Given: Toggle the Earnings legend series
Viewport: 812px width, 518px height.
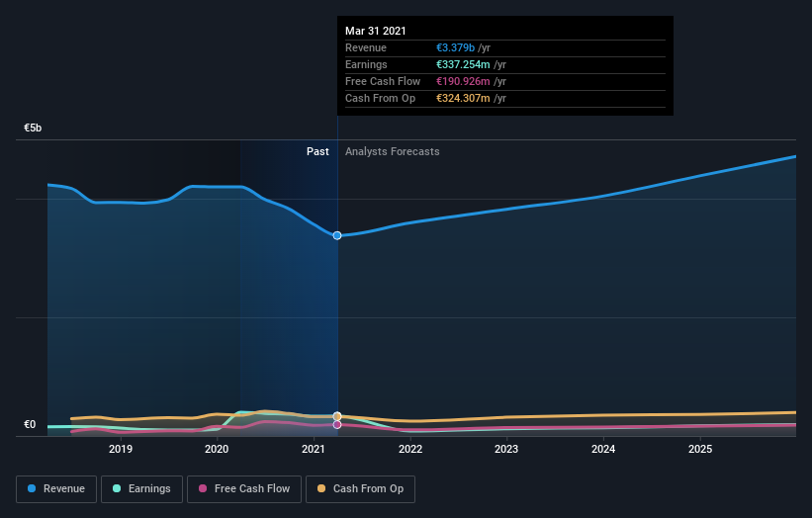Looking at the screenshot, I should 141,489.
